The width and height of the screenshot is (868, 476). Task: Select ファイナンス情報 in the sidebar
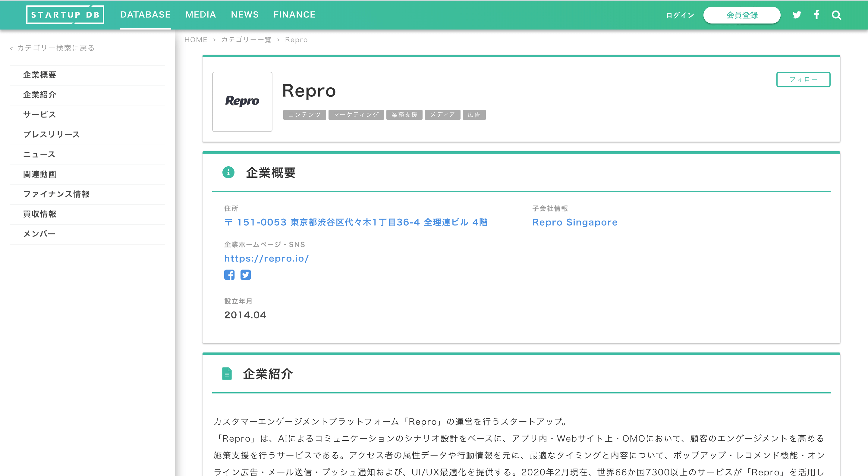pos(56,194)
